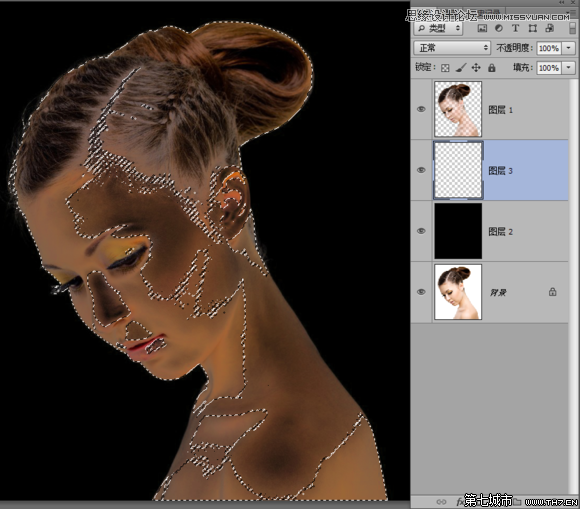Viewport: 580px width, 509px height.
Task: Open the 类型 filter type dropdown
Action: (x=439, y=28)
